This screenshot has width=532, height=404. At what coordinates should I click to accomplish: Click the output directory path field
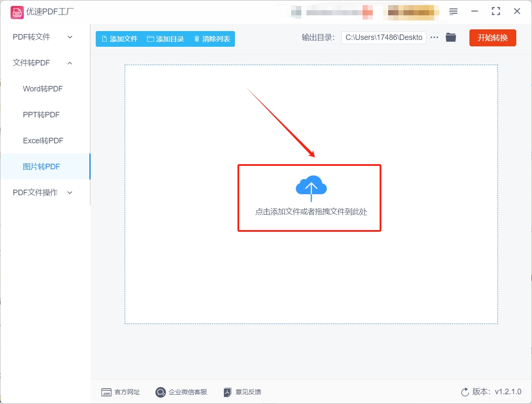[383, 37]
